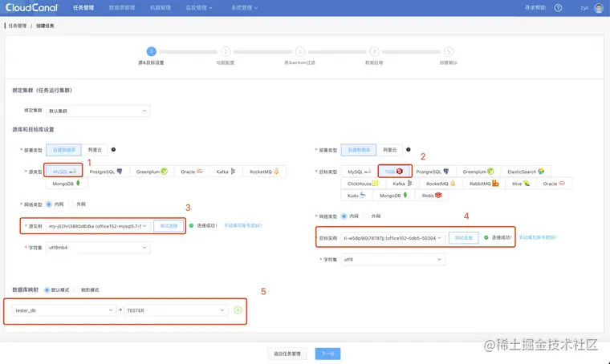
Task: Click step 2 功能配置 progress circle
Action: pyautogui.click(x=226, y=51)
